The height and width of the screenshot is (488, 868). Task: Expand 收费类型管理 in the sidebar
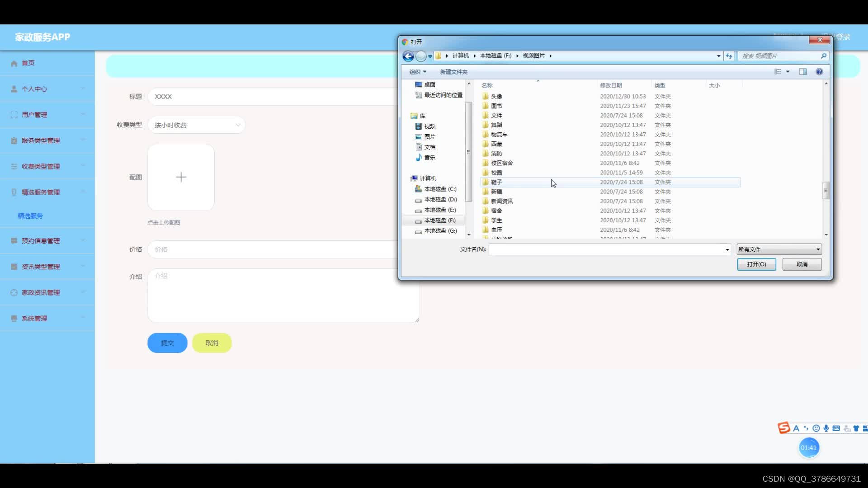47,166
